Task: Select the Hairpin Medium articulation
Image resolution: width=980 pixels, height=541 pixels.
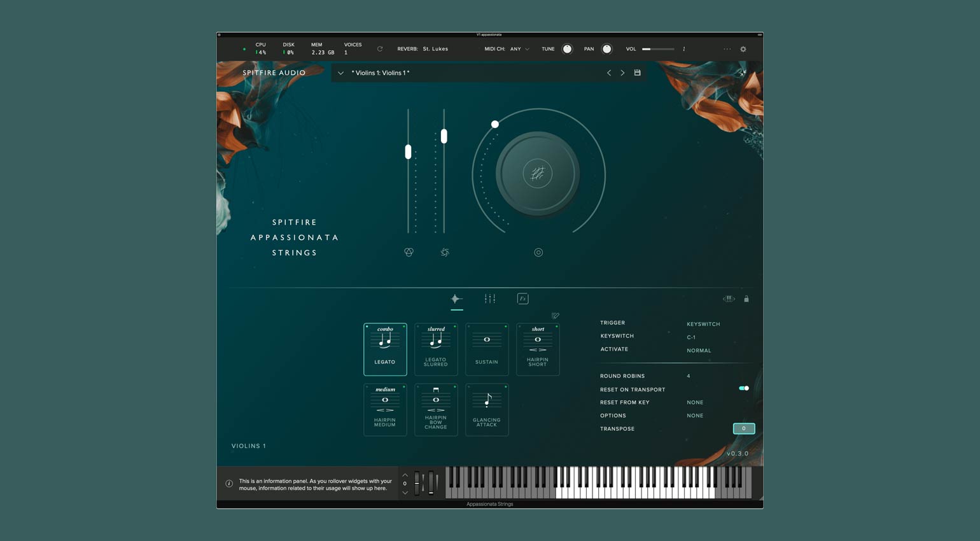Action: [385, 409]
